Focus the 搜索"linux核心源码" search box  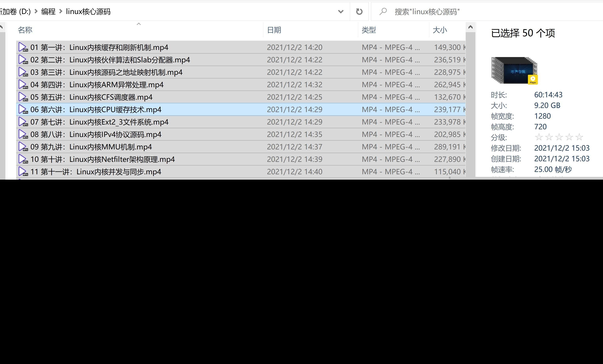click(487, 11)
